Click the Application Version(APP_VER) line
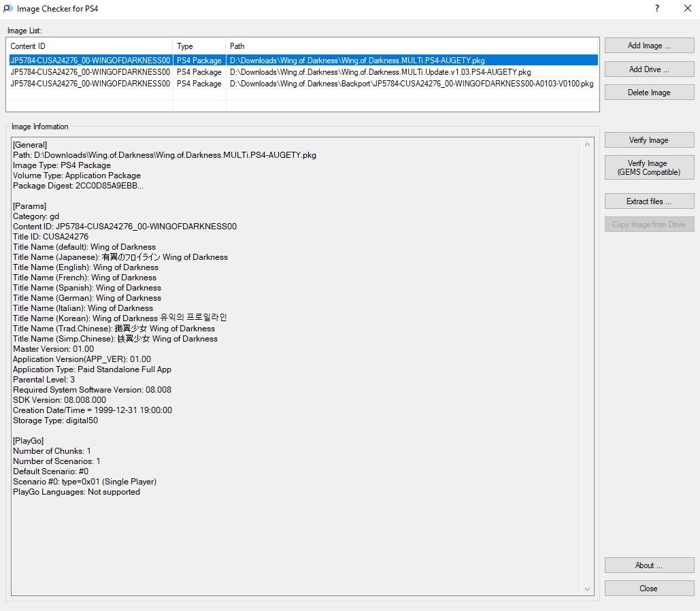 [82, 359]
